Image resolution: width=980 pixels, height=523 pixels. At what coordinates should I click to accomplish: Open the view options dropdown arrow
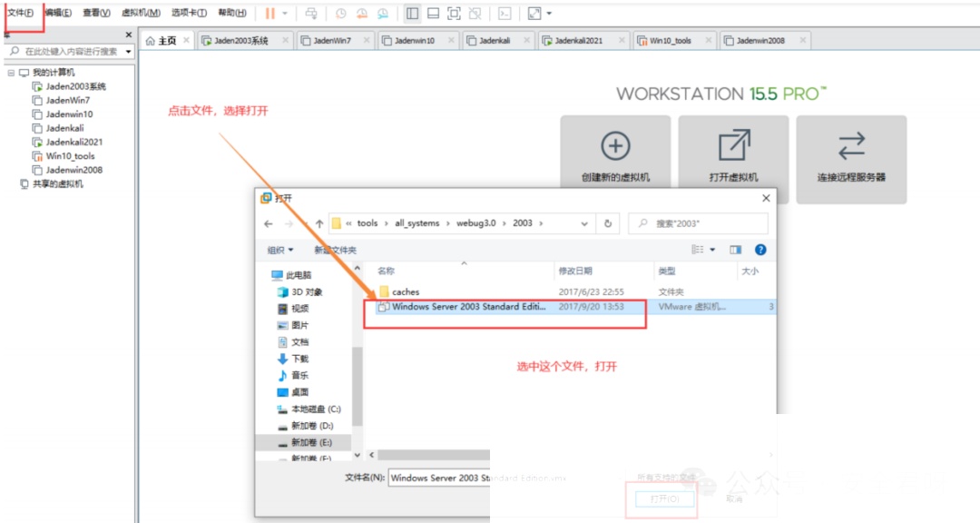(712, 251)
